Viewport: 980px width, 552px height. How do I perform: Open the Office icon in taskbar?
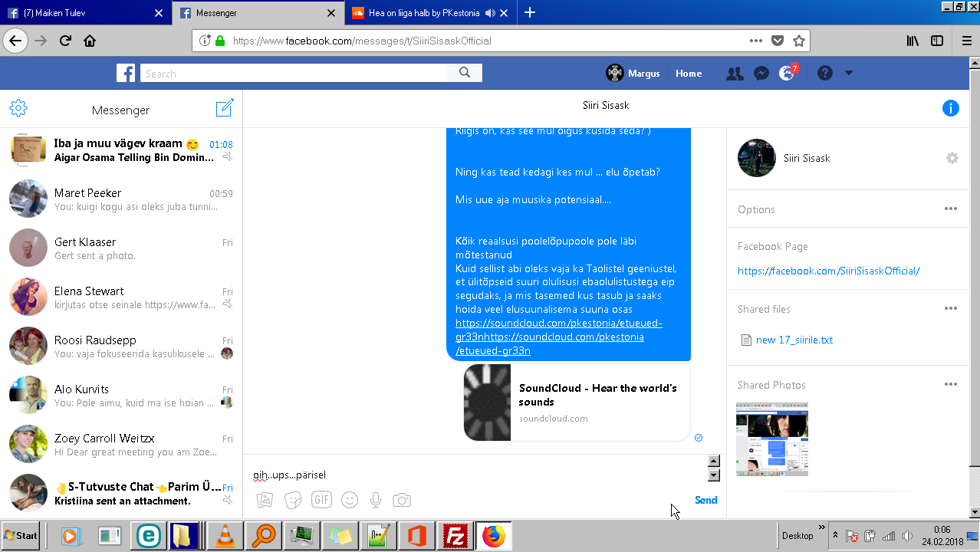(418, 536)
